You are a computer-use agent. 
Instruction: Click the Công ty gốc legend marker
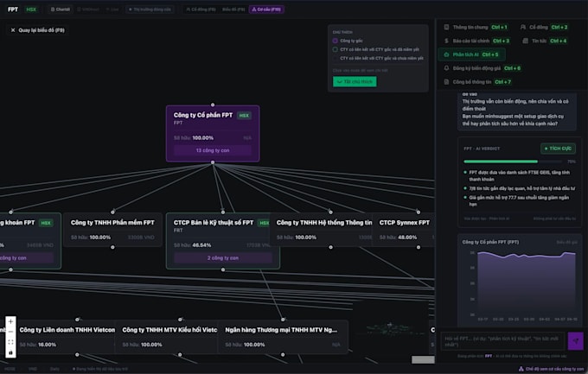(x=336, y=41)
